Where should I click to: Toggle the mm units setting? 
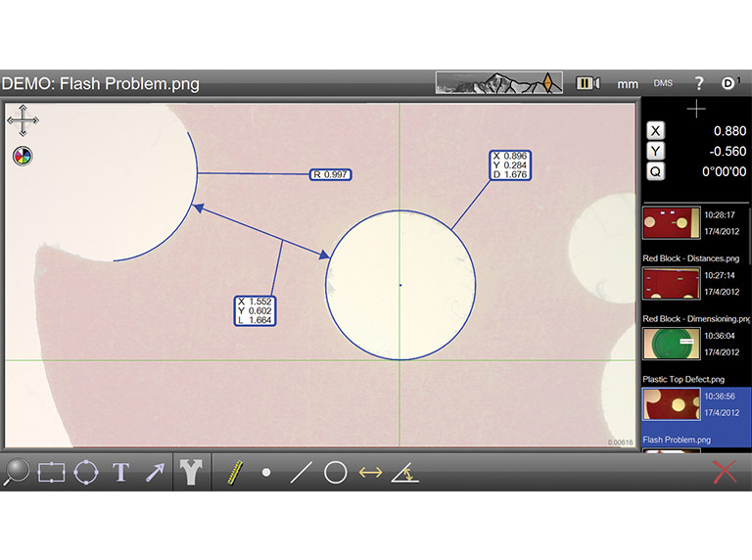[x=628, y=84]
